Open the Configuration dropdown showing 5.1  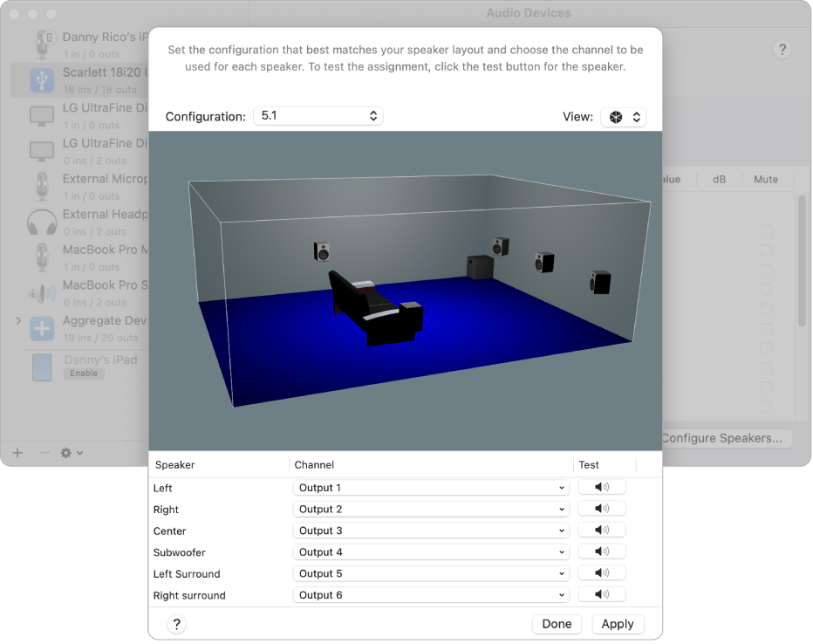coord(318,115)
